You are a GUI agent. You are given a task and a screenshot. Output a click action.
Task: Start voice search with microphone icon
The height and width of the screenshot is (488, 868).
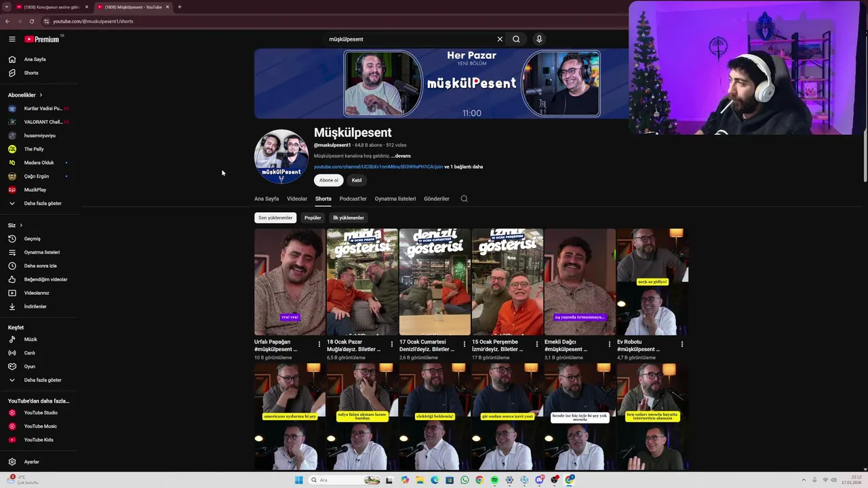point(539,39)
